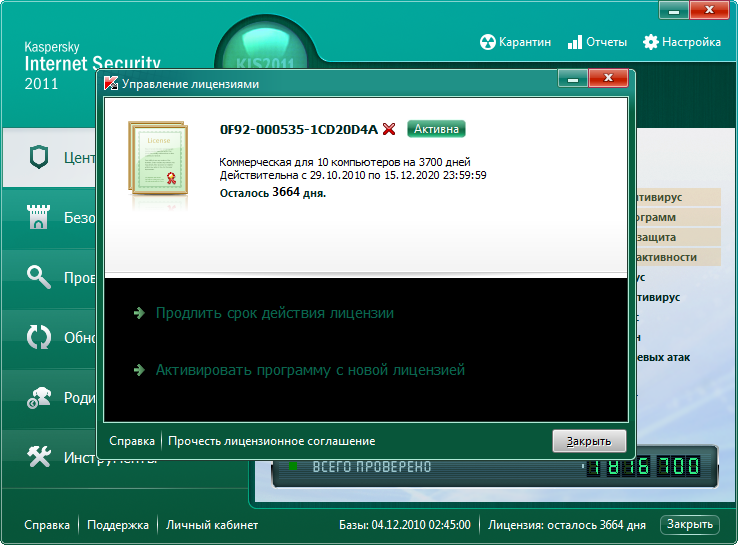Select the shield Центр защиты tab icon
This screenshot has width=738, height=545.
click(39, 157)
